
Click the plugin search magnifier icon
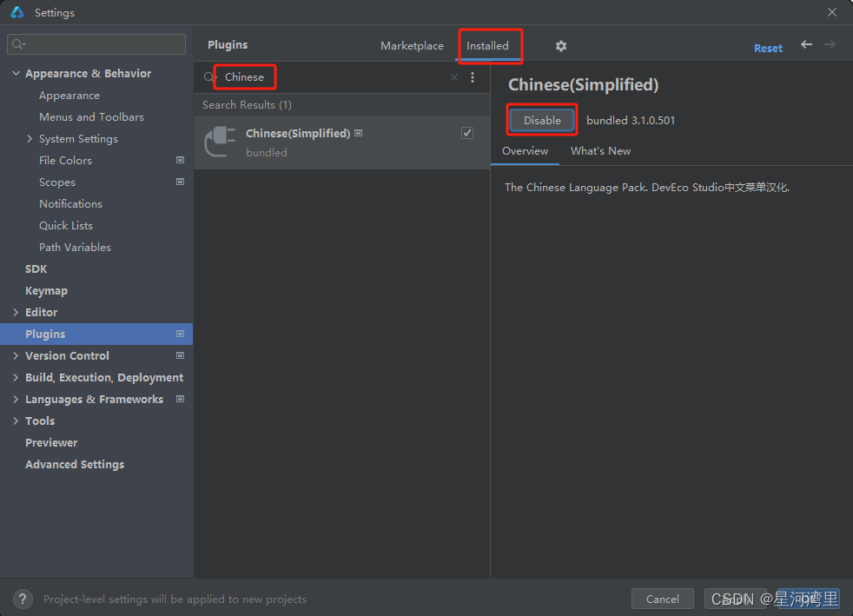tap(209, 77)
